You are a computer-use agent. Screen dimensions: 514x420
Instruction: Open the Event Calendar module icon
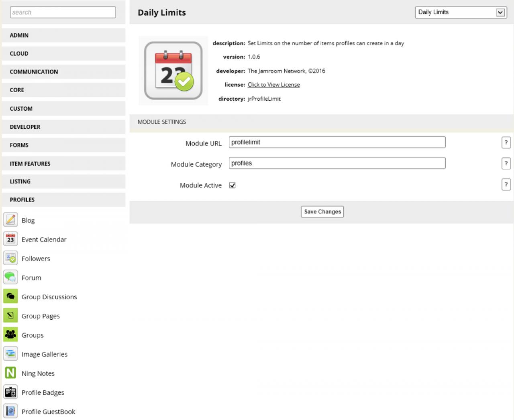pos(10,239)
